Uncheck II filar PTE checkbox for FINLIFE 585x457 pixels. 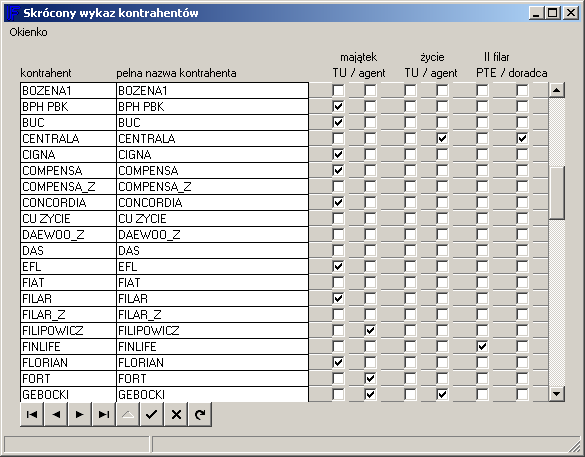482,346
